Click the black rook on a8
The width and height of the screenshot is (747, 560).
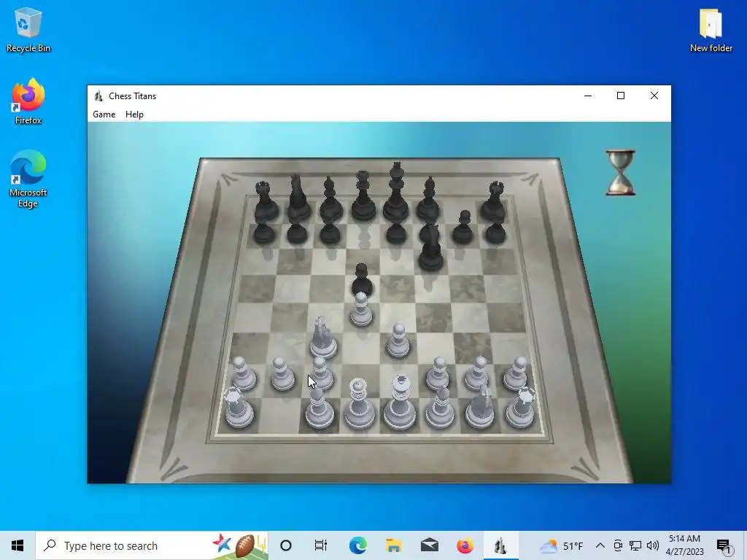tap(266, 201)
